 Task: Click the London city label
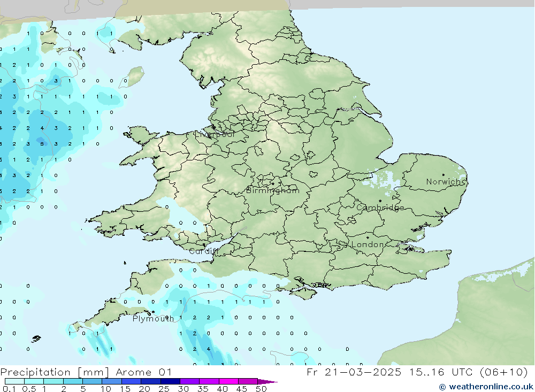368,244
